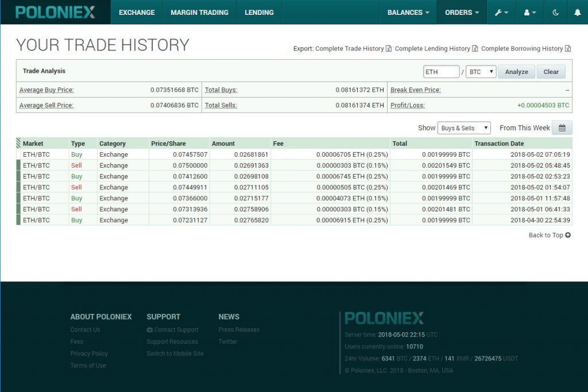Click the Contact Support footer icon
Screen dimensions: 588x392
click(x=150, y=330)
